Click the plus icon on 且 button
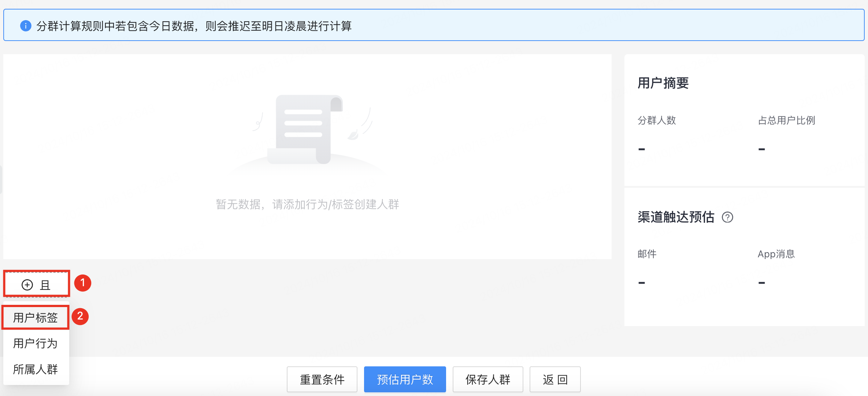Image resolution: width=868 pixels, height=396 pixels. (27, 285)
